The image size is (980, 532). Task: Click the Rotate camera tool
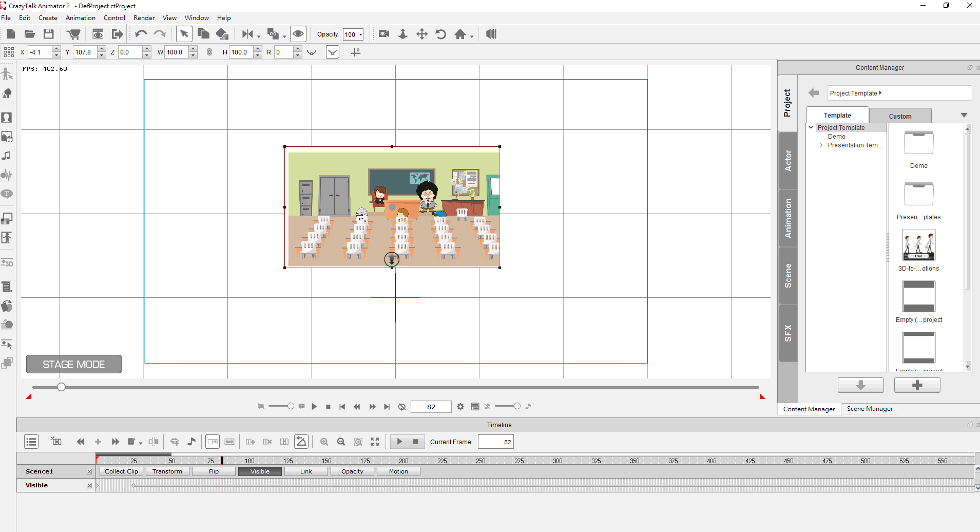(x=440, y=34)
